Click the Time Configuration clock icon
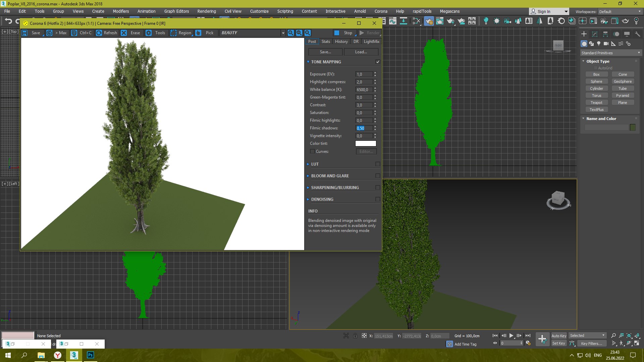The height and width of the screenshot is (362, 644). pyautogui.click(x=528, y=343)
